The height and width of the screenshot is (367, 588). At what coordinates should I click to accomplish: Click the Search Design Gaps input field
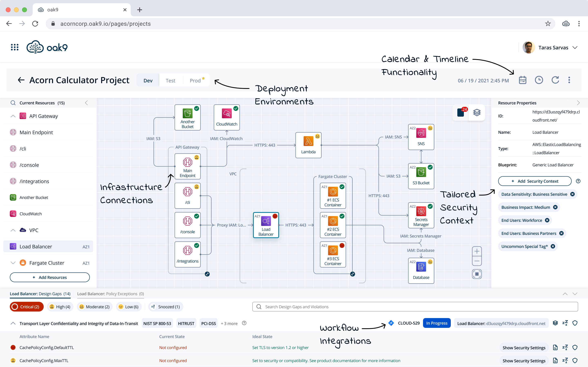tap(415, 307)
